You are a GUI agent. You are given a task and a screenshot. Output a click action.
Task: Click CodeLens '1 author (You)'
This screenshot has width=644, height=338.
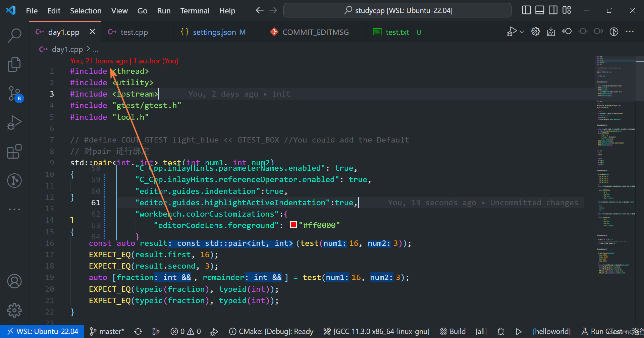[156, 61]
